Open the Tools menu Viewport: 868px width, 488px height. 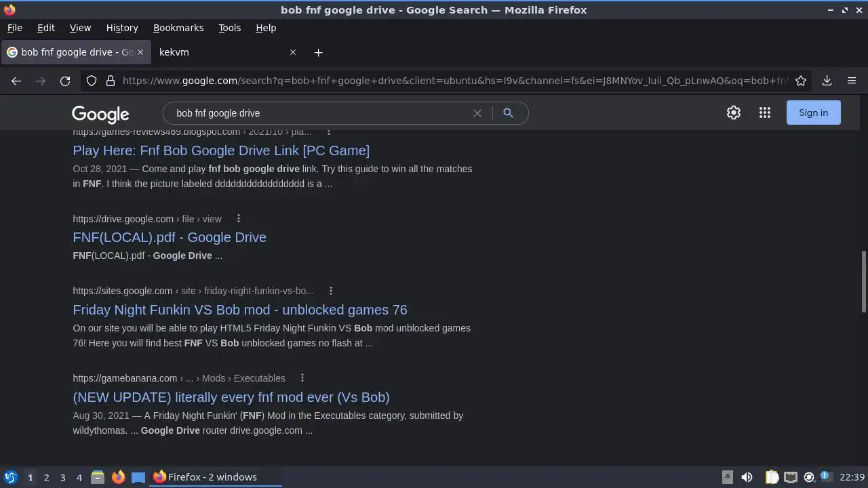pyautogui.click(x=229, y=28)
